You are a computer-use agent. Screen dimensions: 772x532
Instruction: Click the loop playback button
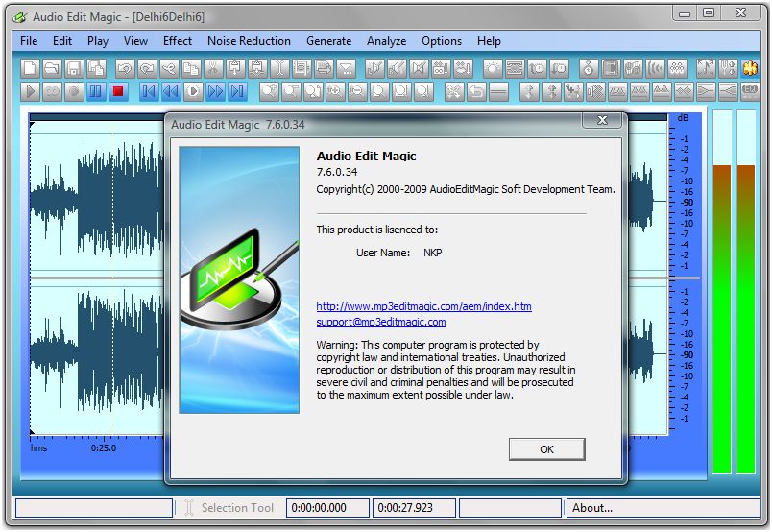[52, 90]
